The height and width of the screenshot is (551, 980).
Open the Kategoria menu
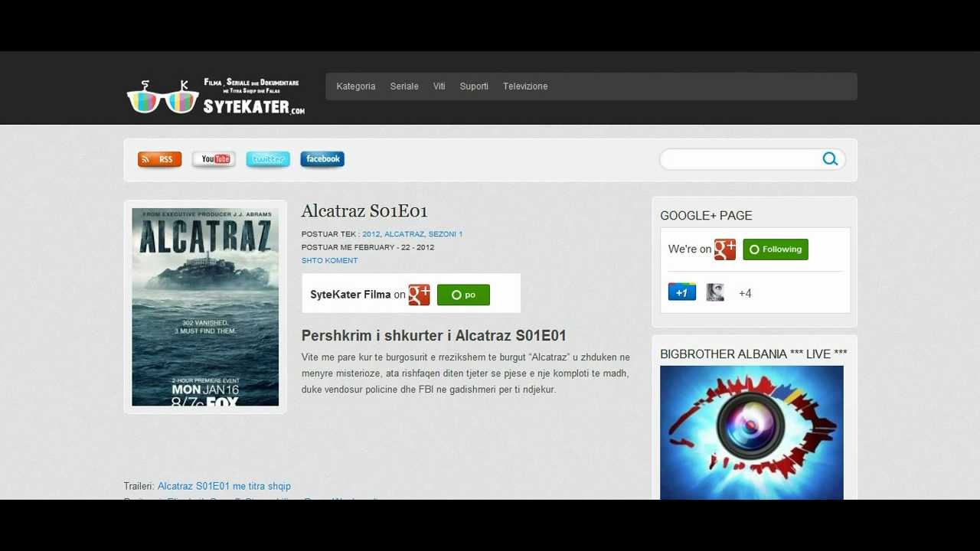click(356, 86)
